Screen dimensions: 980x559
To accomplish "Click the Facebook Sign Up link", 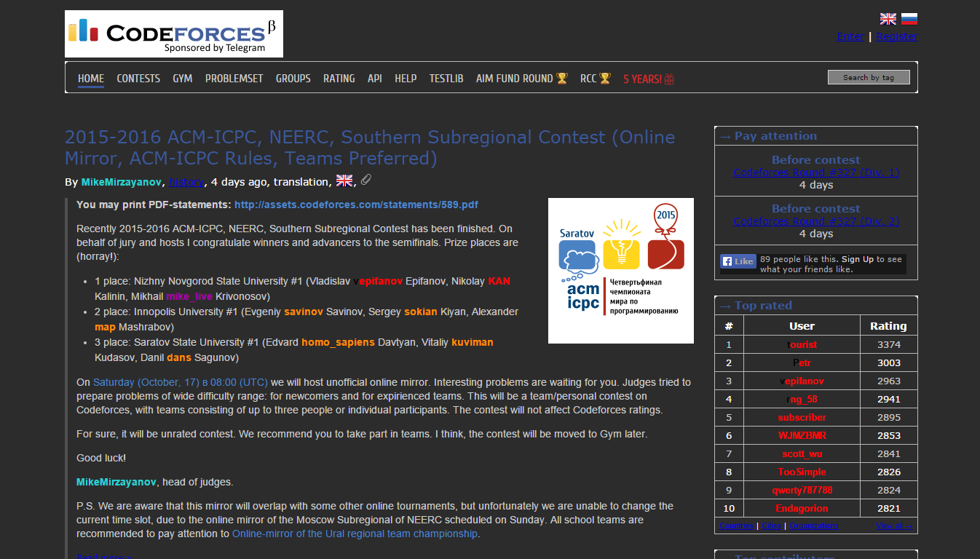I will (858, 259).
